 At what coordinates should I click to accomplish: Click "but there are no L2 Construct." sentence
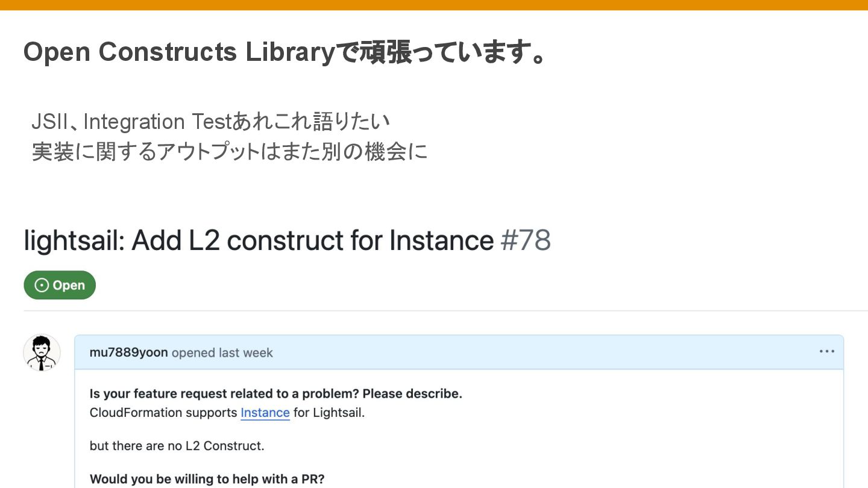177,446
